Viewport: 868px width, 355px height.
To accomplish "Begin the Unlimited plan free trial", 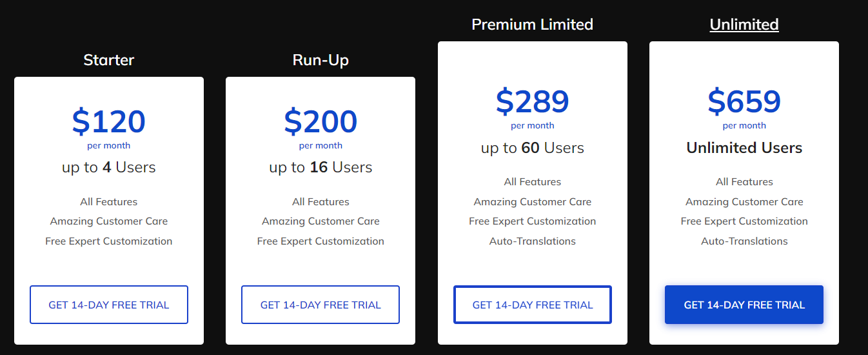I will pos(744,305).
